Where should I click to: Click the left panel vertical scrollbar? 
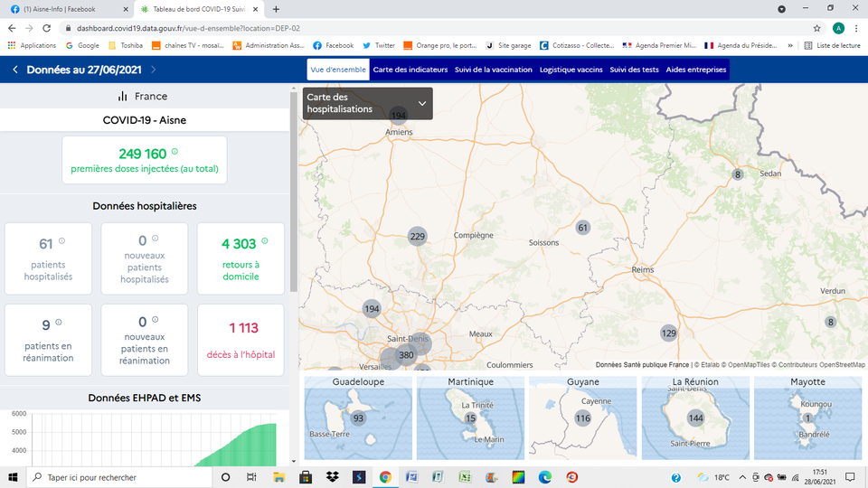tap(293, 181)
